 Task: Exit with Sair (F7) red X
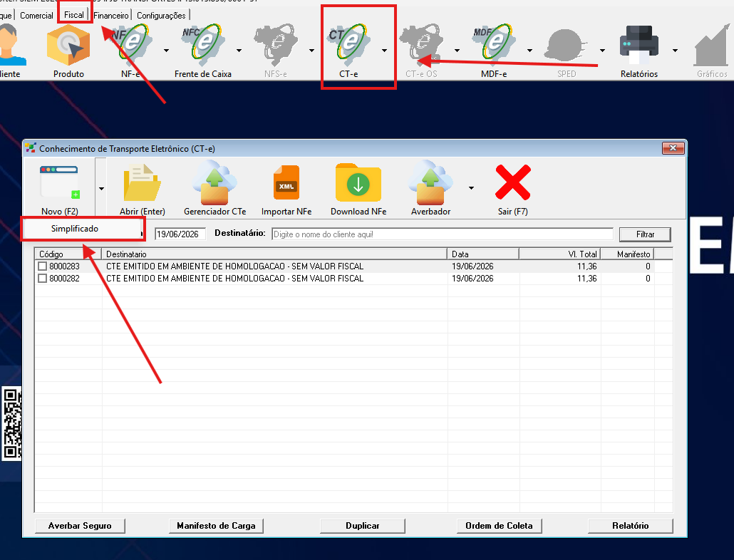tap(512, 189)
